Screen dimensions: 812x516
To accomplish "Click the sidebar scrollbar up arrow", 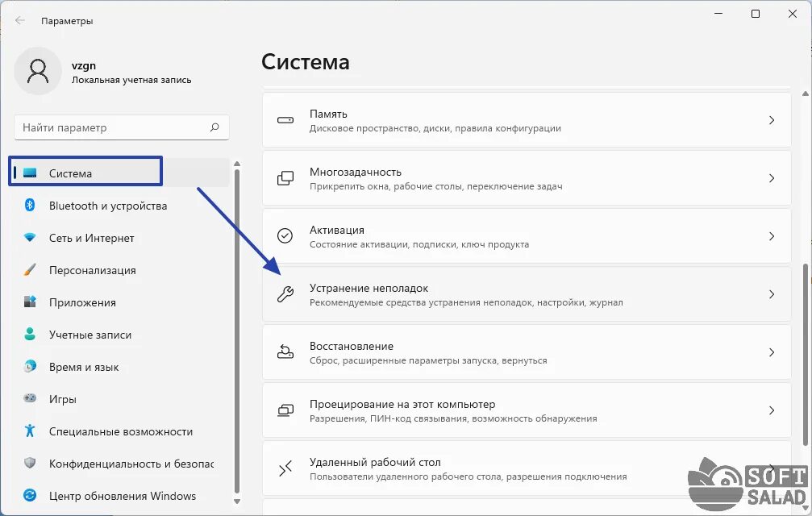I will point(237,164).
